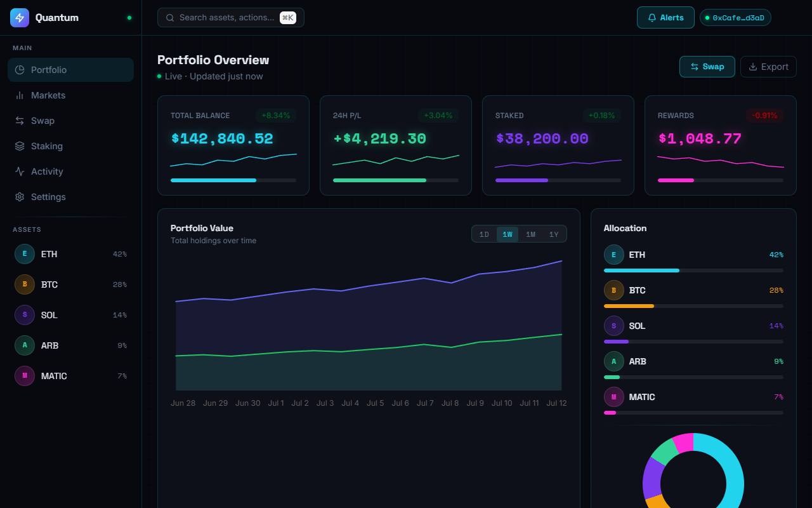Open Settings label in the sidebar
812x508 pixels.
[48, 197]
